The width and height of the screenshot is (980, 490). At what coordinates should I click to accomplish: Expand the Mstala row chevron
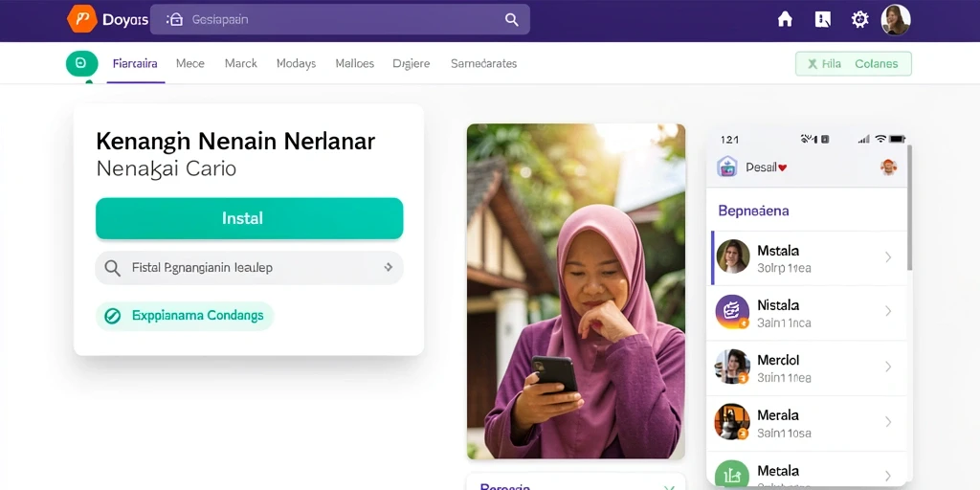point(888,256)
